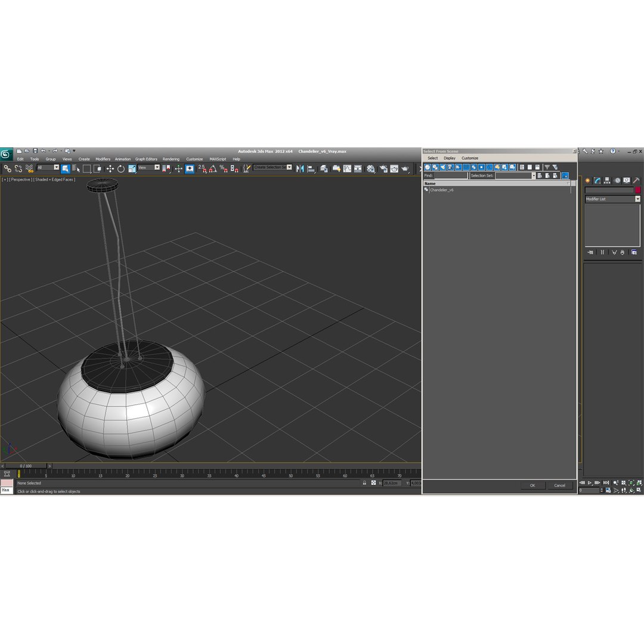Activate the Select Object tool
The image size is (644, 644).
(66, 168)
